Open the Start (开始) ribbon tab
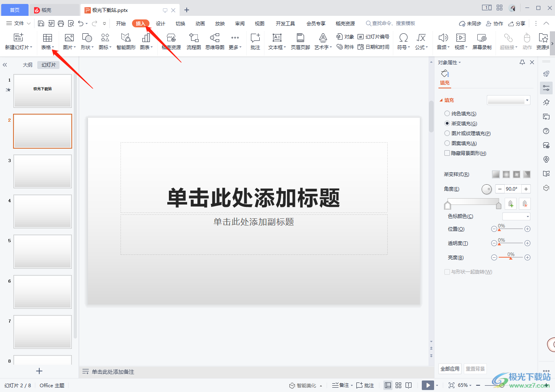The image size is (555, 392). 121,23
